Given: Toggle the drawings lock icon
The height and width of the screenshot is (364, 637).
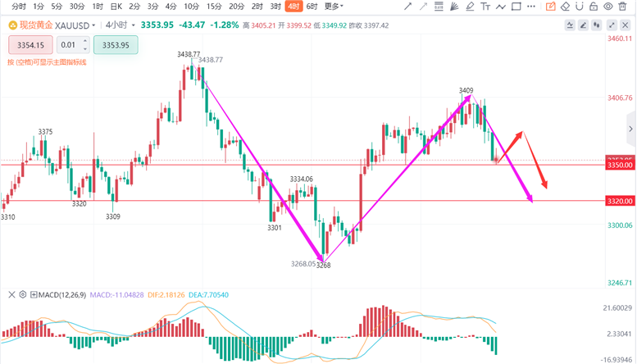Looking at the screenshot, I should pos(594,7).
